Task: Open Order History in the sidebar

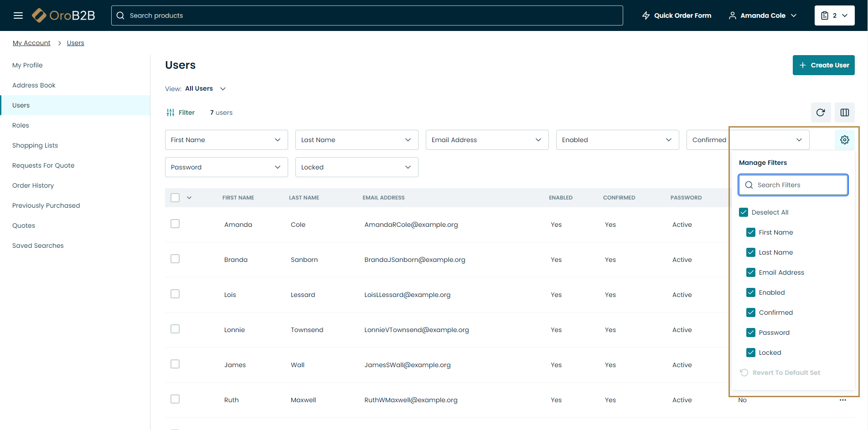Action: point(33,185)
